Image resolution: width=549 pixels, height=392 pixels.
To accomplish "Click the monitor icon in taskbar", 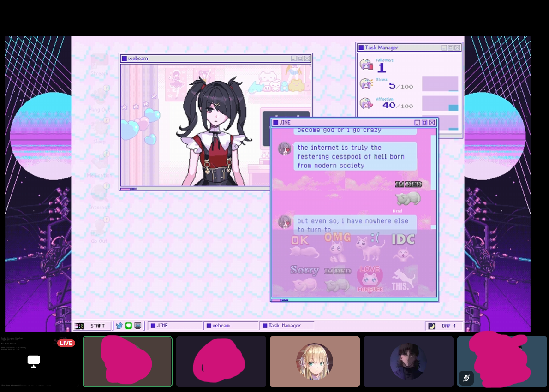I will click(138, 326).
